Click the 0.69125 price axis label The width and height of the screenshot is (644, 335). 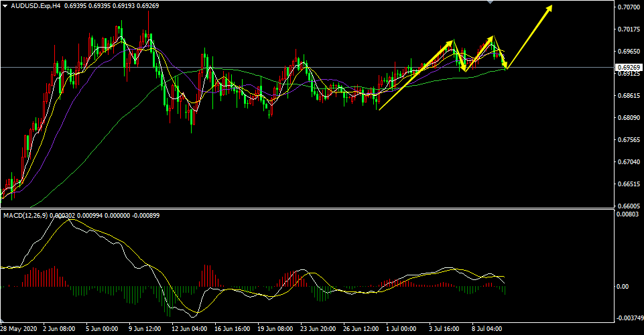point(629,74)
